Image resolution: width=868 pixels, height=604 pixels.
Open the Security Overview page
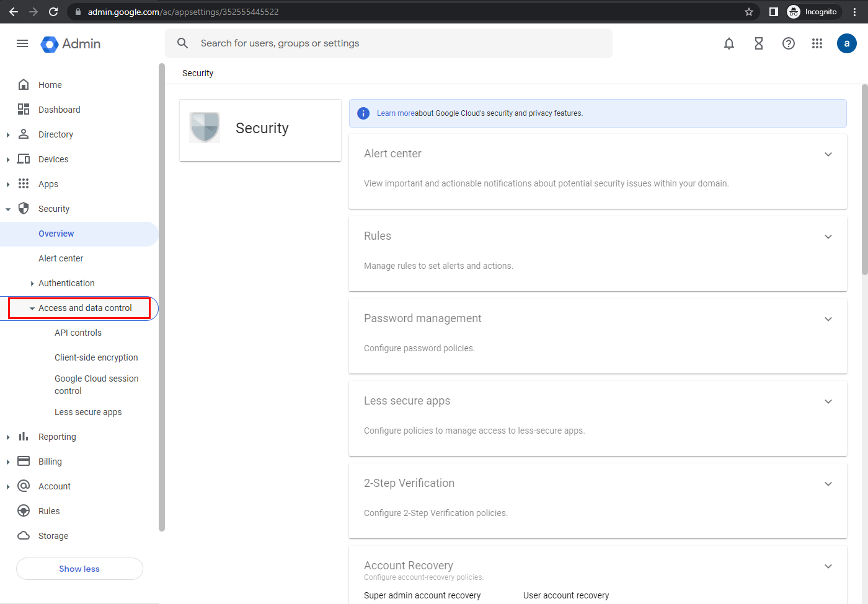click(x=56, y=234)
